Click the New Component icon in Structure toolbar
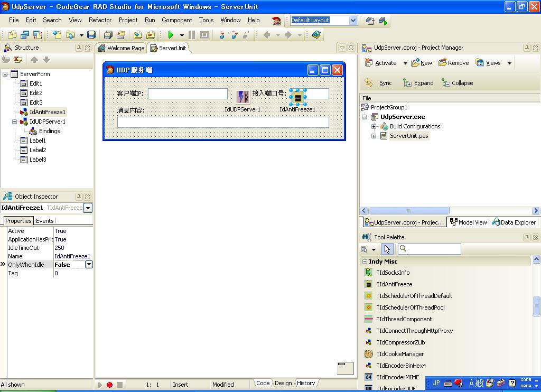The image size is (541, 392). pyautogui.click(x=6, y=60)
